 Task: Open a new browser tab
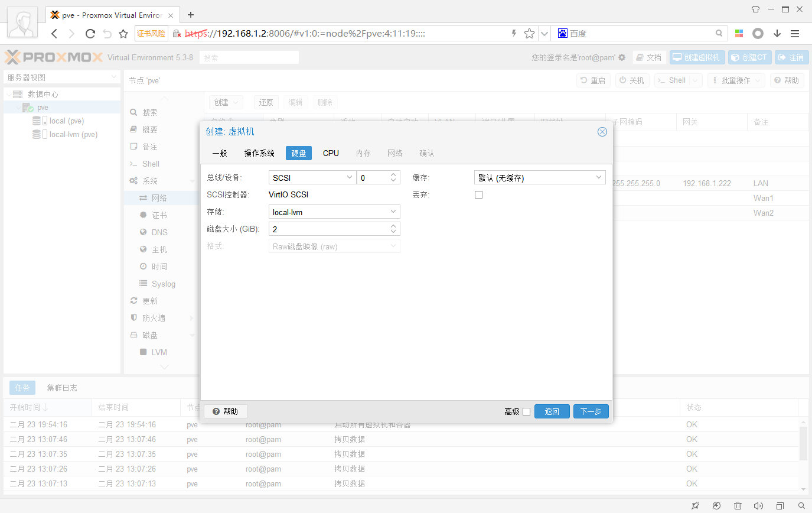click(x=191, y=15)
